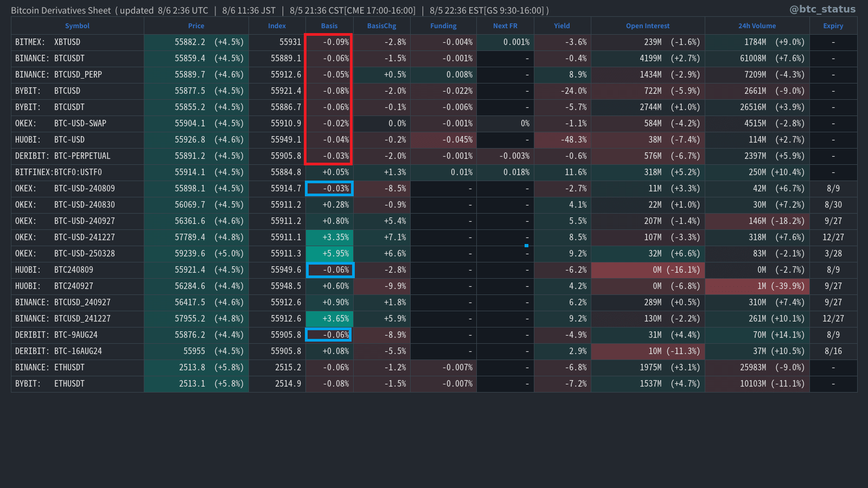
Task: Click the +3.65% basis cell for BTCUSD_241227
Action: [330, 319]
